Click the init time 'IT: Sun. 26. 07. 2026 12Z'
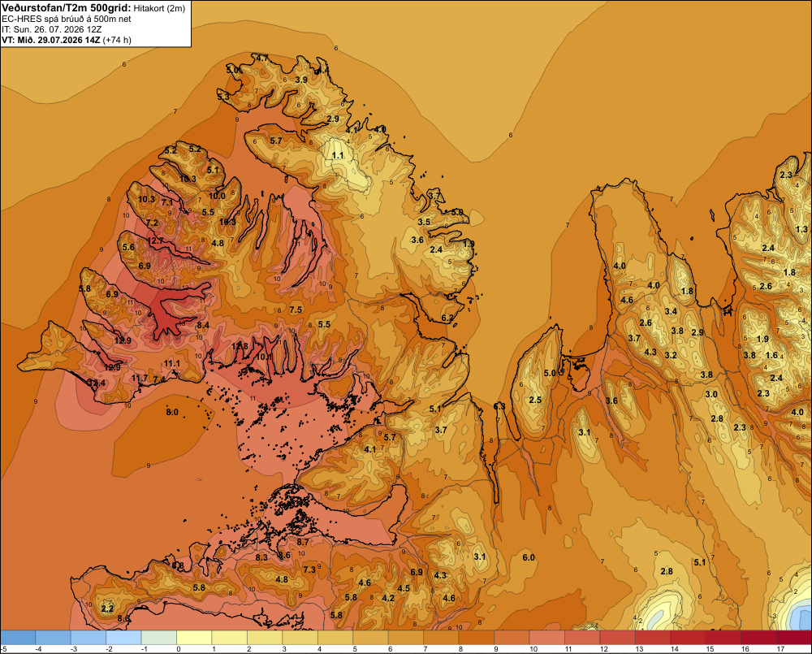 [x=52, y=29]
